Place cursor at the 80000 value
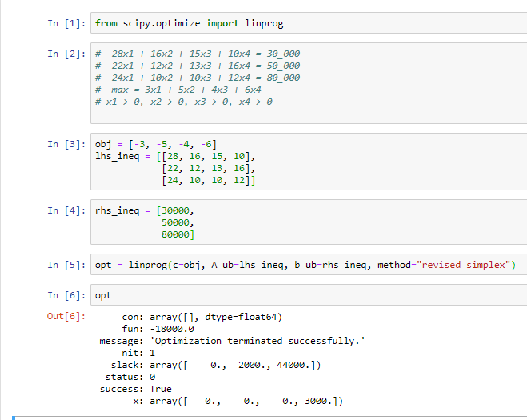 click(x=178, y=235)
